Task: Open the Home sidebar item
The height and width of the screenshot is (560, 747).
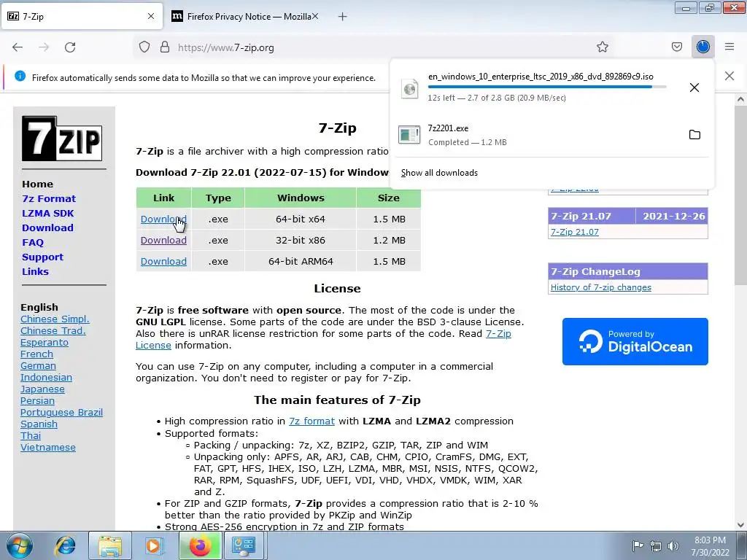Action: 38,184
